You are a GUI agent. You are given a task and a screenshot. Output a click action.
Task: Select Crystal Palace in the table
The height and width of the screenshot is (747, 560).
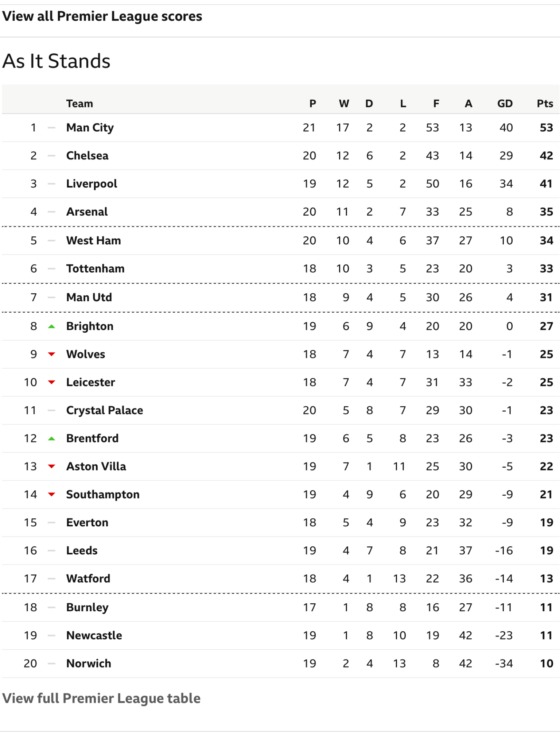(x=105, y=410)
